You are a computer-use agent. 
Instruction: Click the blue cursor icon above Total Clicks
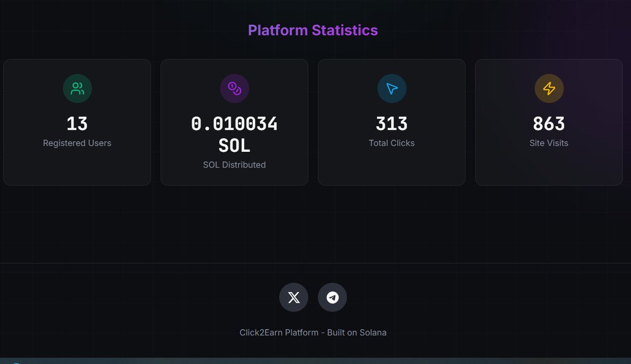pos(391,88)
